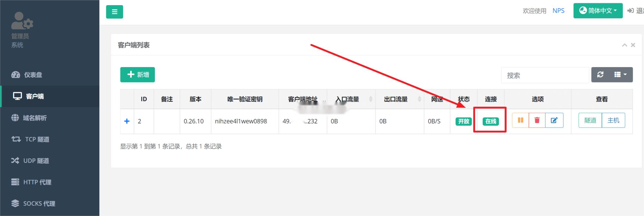Sort by 出口流量 column
Viewport: 644px width, 216px height.
point(400,99)
